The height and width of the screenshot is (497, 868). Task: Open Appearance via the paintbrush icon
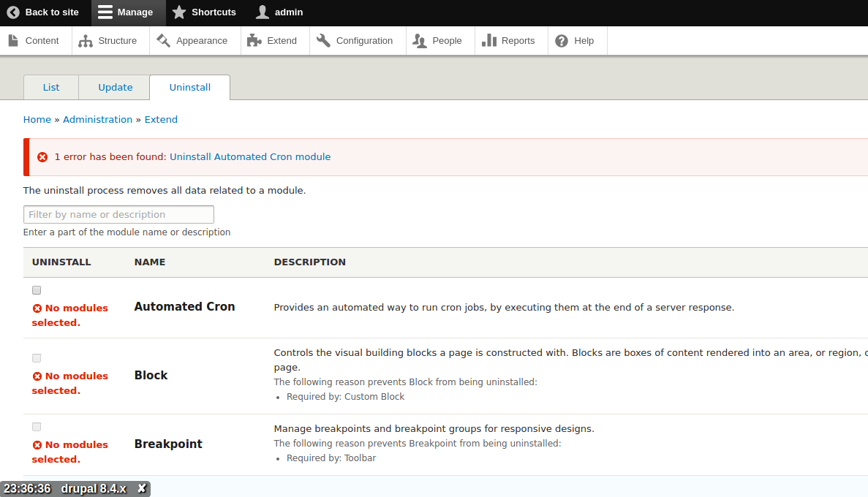(x=162, y=41)
